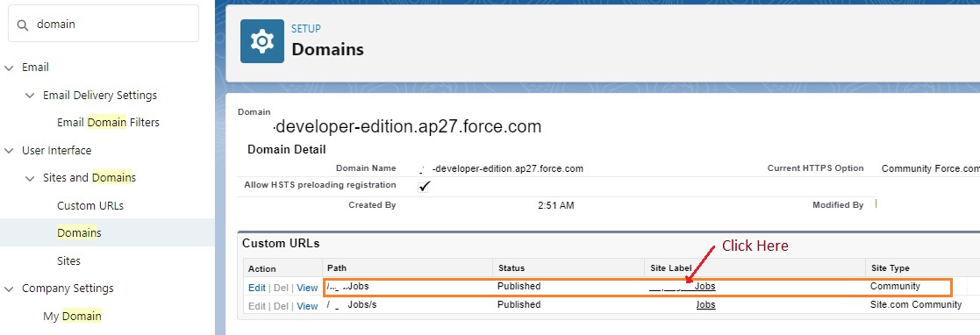Collapse the Email Delivery Settings chevron
Viewport: 980px width, 335px height.
point(29,96)
